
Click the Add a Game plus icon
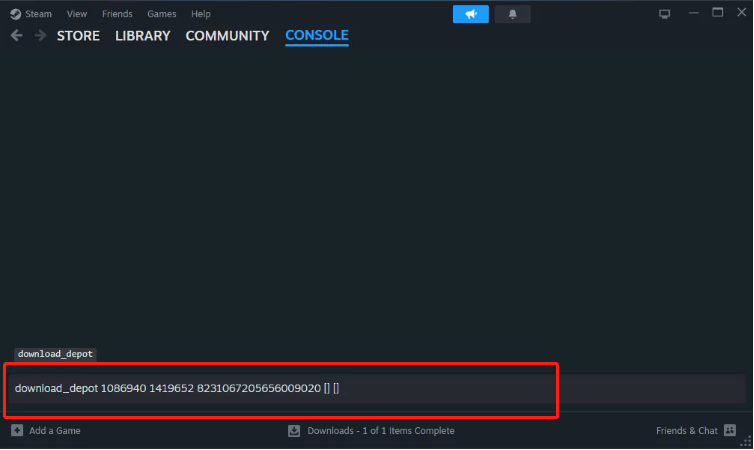(x=17, y=430)
